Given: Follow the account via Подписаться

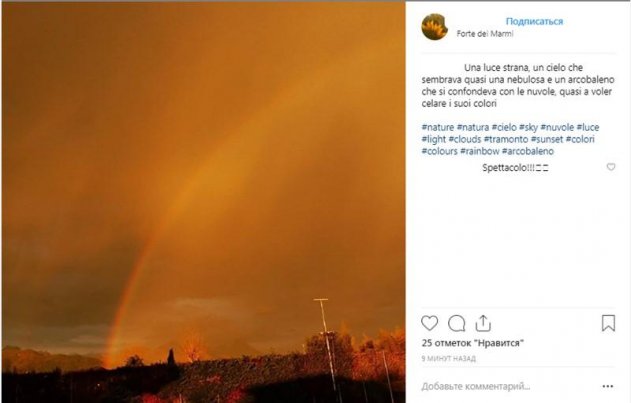Looking at the screenshot, I should (x=534, y=21).
